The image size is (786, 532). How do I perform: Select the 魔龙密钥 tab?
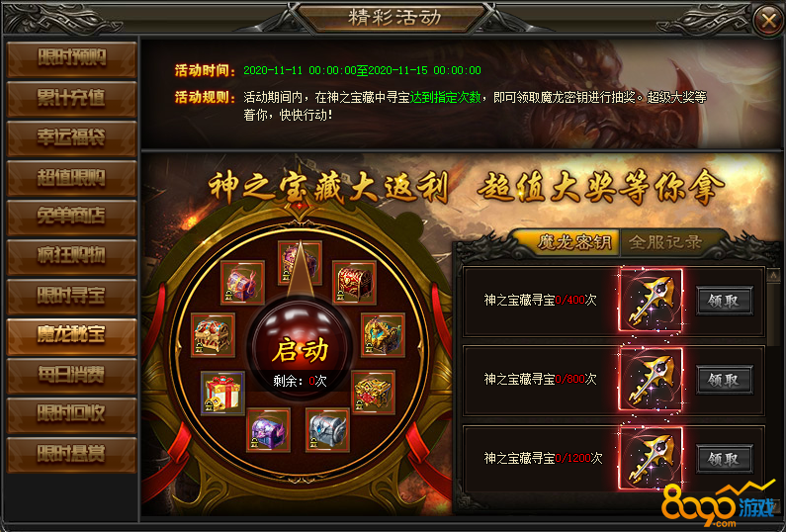pyautogui.click(x=574, y=242)
